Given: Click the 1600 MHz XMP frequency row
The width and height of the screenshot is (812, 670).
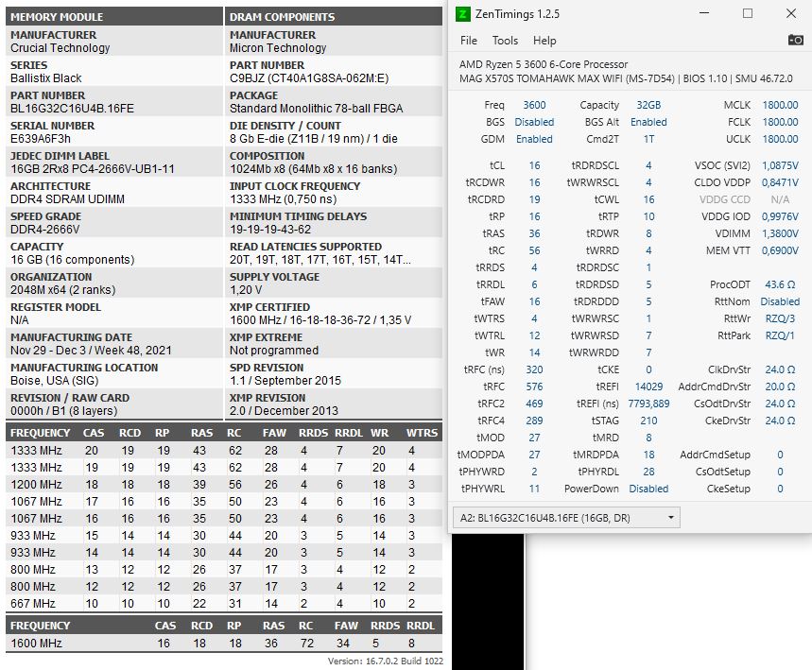Looking at the screenshot, I should [224, 644].
